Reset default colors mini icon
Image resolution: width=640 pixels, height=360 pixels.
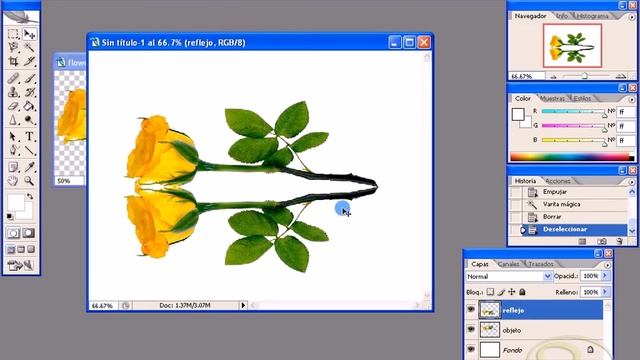[10, 216]
